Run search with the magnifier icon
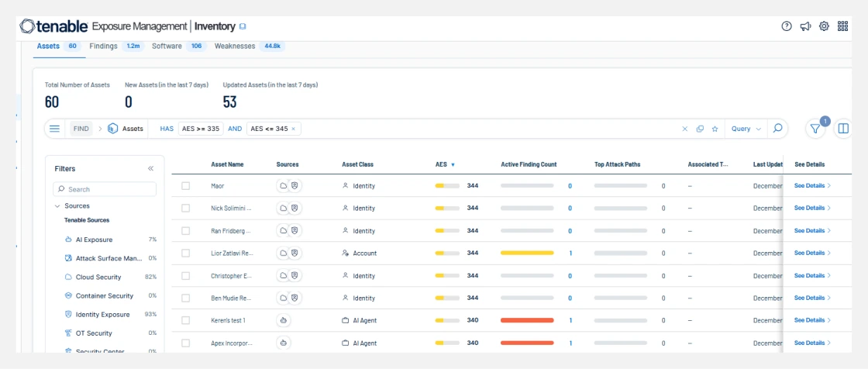Viewport: 868px width, 369px height. [x=777, y=129]
